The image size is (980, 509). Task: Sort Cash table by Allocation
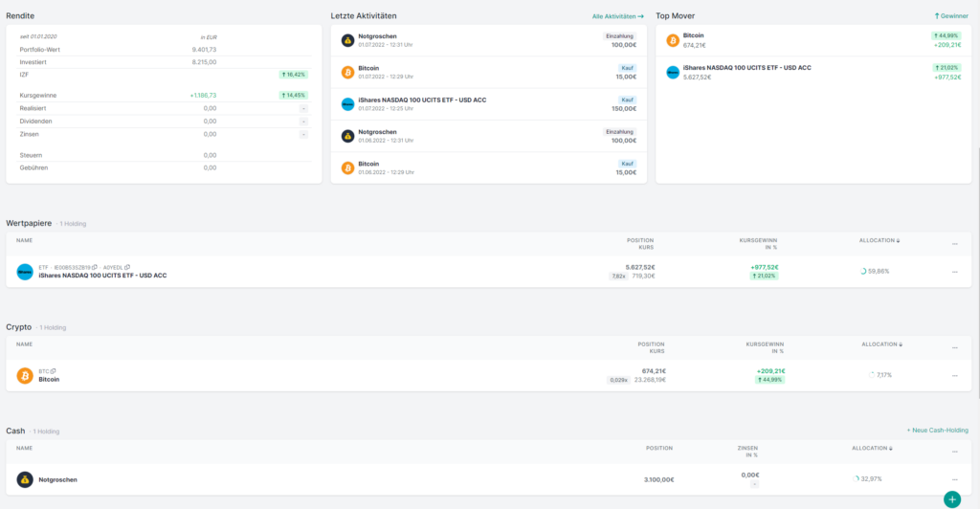point(872,448)
